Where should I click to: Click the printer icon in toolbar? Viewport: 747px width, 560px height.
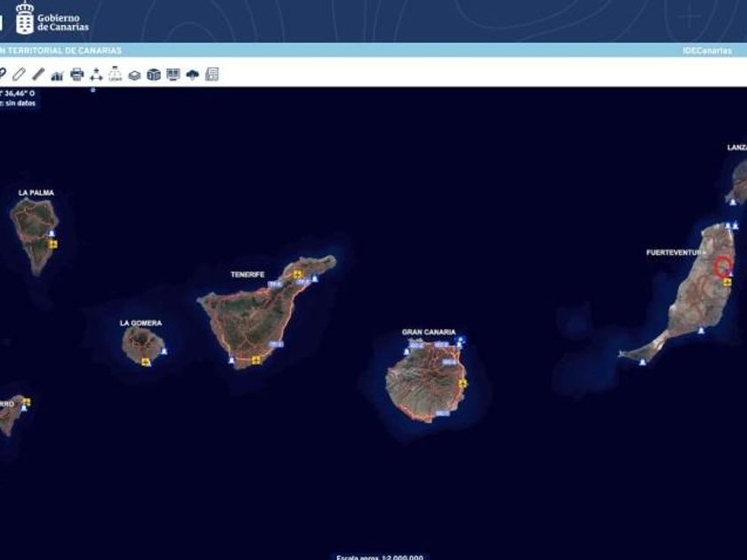click(x=76, y=75)
